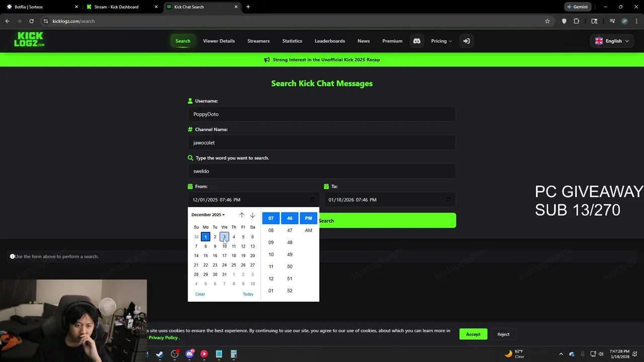Open the browser extensions puzzle icon

pos(577,21)
